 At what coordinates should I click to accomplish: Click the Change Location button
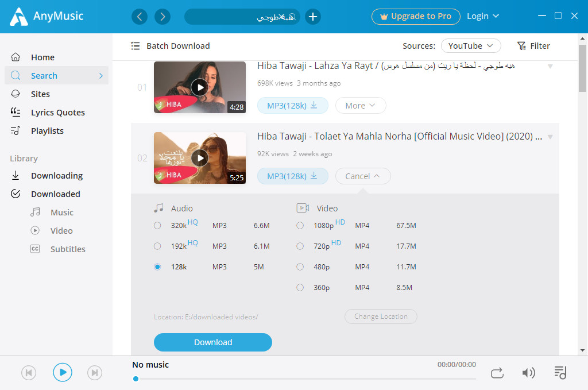[381, 316]
